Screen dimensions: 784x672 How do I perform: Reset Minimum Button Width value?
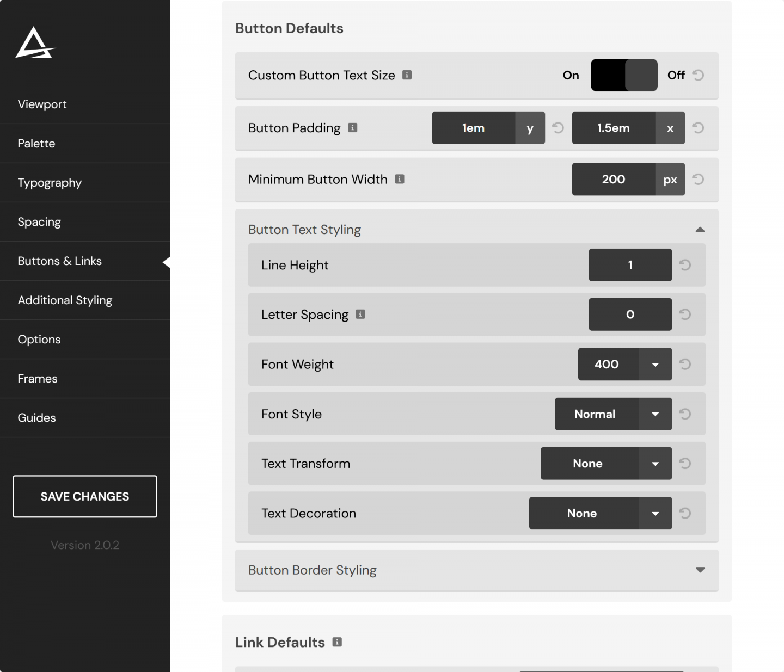coord(698,179)
